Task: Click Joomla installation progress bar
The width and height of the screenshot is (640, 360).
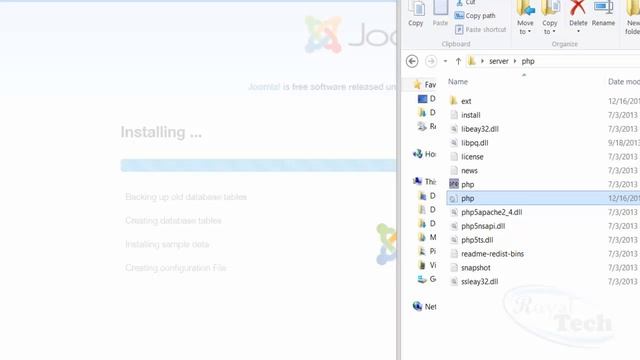Action: click(258, 165)
